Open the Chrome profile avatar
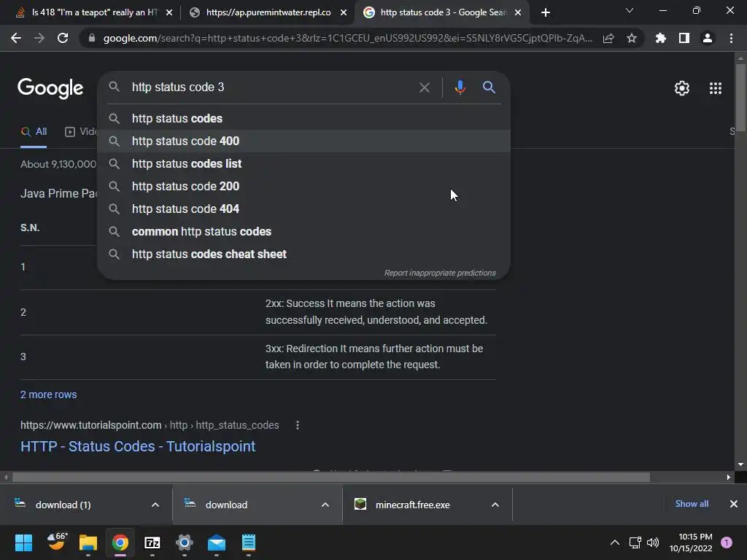Viewport: 747px width, 560px height. 707,38
